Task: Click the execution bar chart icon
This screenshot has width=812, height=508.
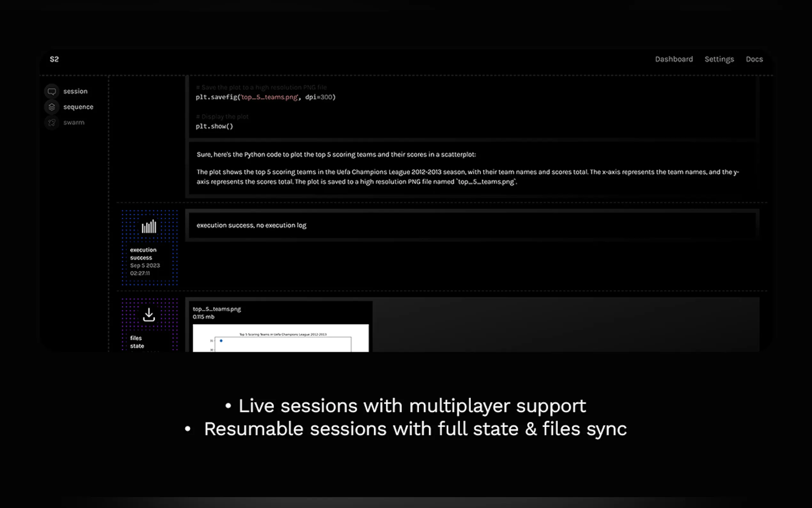Action: pos(149,227)
